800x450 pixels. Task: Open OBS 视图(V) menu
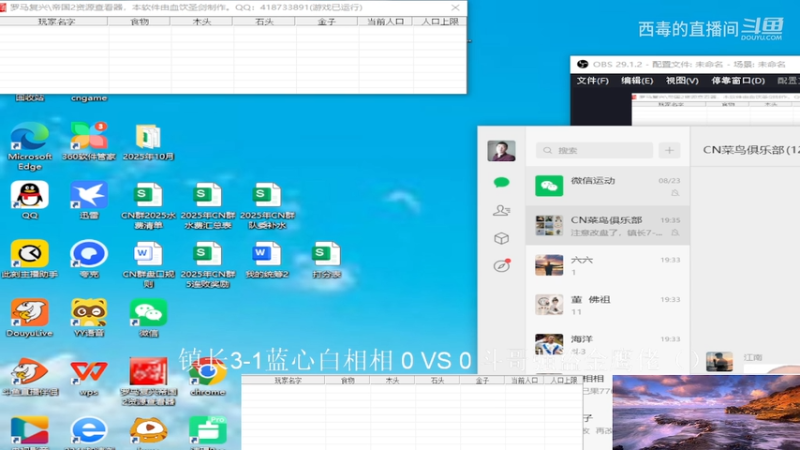[x=682, y=81]
